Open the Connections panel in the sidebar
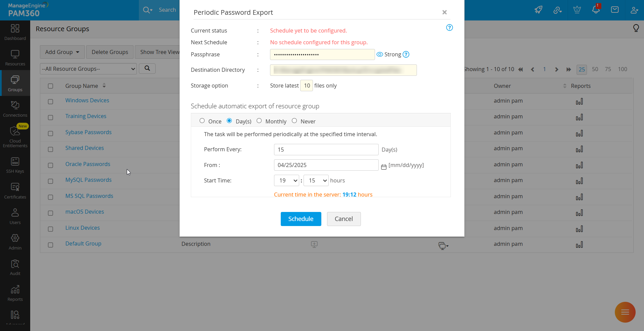 coord(15,108)
